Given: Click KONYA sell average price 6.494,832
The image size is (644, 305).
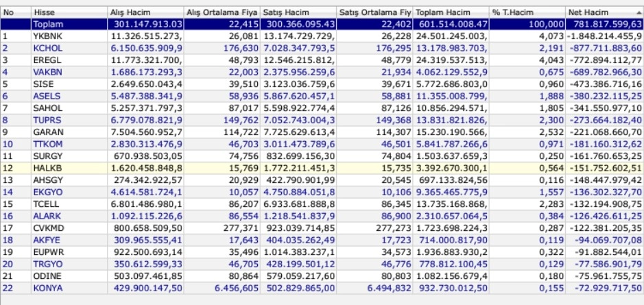Looking at the screenshot, I should (x=390, y=288).
